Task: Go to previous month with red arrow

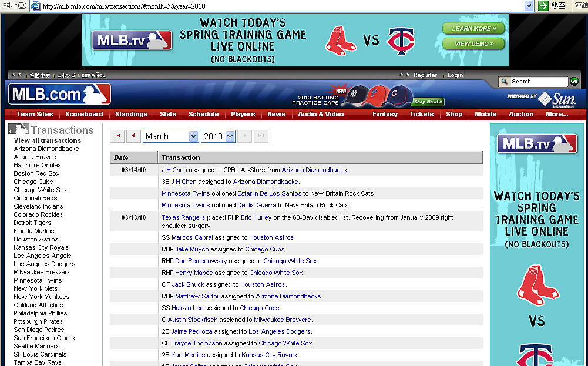Action: (133, 136)
